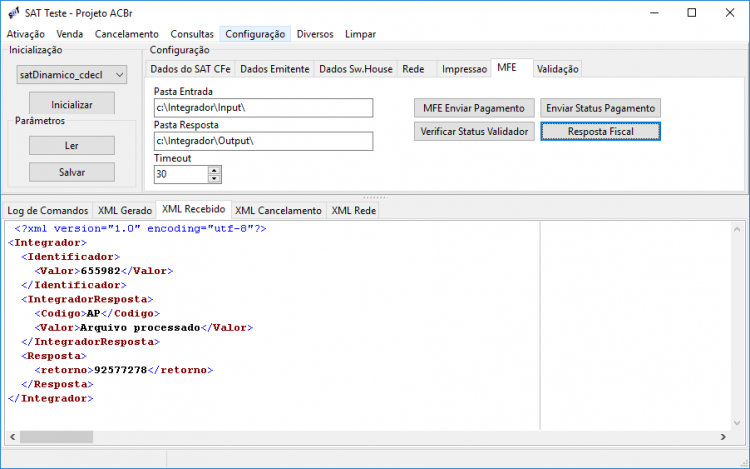This screenshot has width=750, height=469.
Task: Click the Resposta Fiscal button
Action: click(601, 131)
